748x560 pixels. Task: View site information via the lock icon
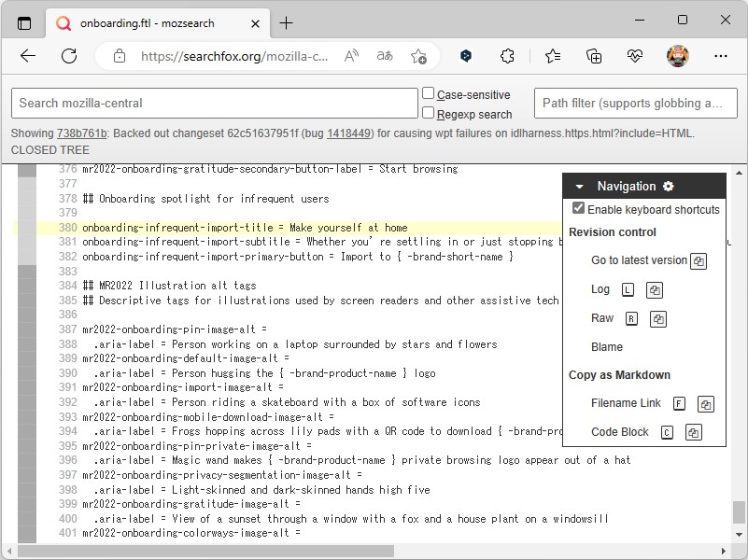120,56
